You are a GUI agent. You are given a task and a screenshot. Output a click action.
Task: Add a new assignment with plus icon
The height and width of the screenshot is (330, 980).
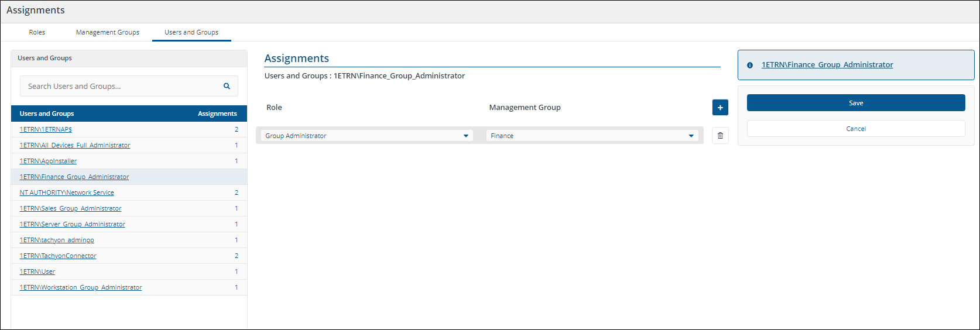click(720, 108)
